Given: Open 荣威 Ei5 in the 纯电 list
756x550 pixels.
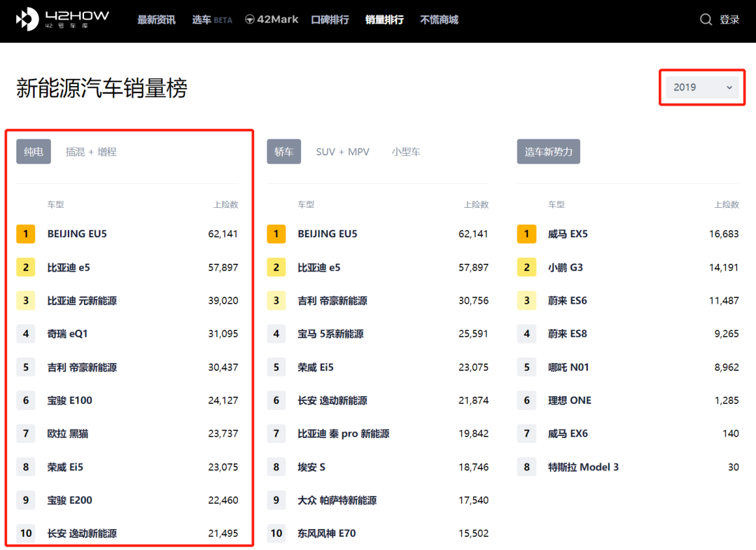Looking at the screenshot, I should pyautogui.click(x=65, y=467).
